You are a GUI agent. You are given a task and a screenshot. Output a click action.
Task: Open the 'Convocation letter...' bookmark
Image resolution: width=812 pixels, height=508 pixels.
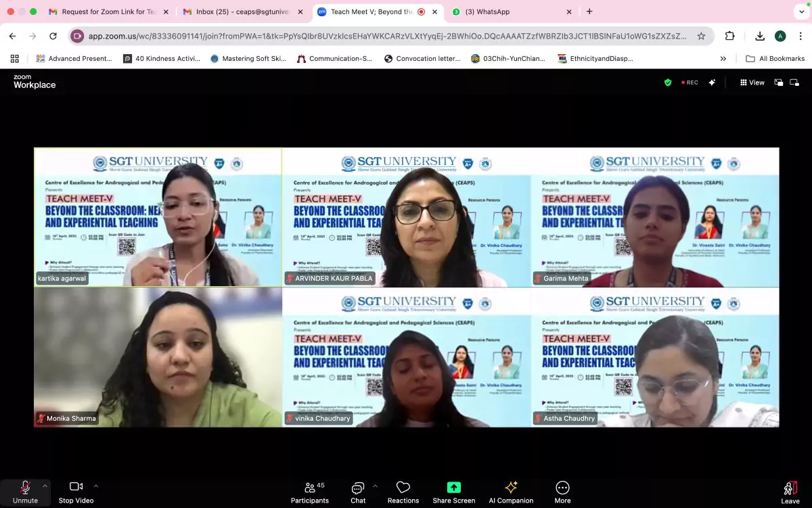[422, 59]
